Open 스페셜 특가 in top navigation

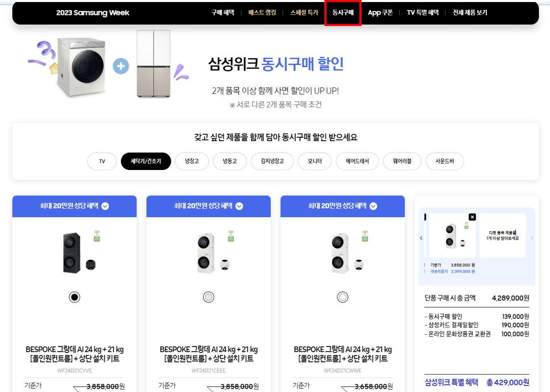304,13
